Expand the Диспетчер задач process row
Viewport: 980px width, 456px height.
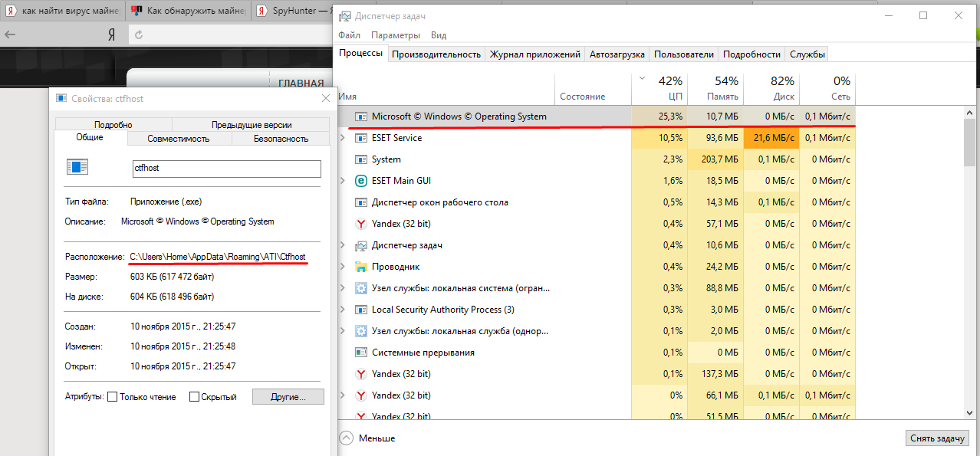(343, 245)
